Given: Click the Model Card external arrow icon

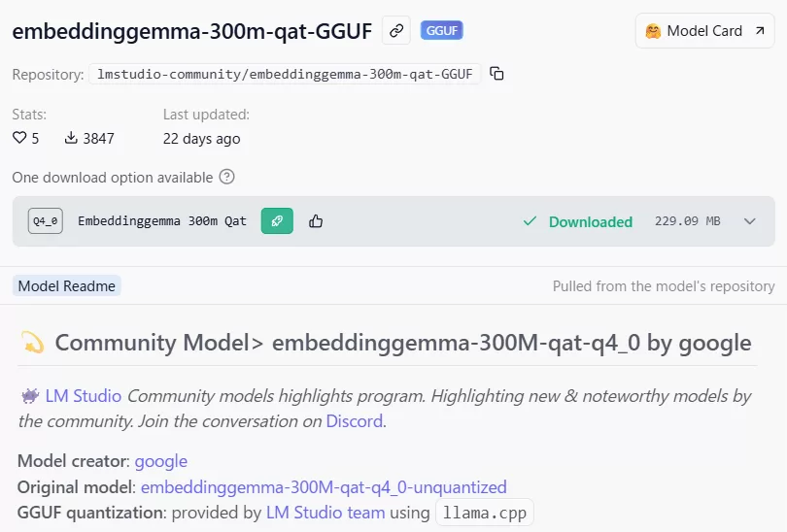Looking at the screenshot, I should coord(760,31).
